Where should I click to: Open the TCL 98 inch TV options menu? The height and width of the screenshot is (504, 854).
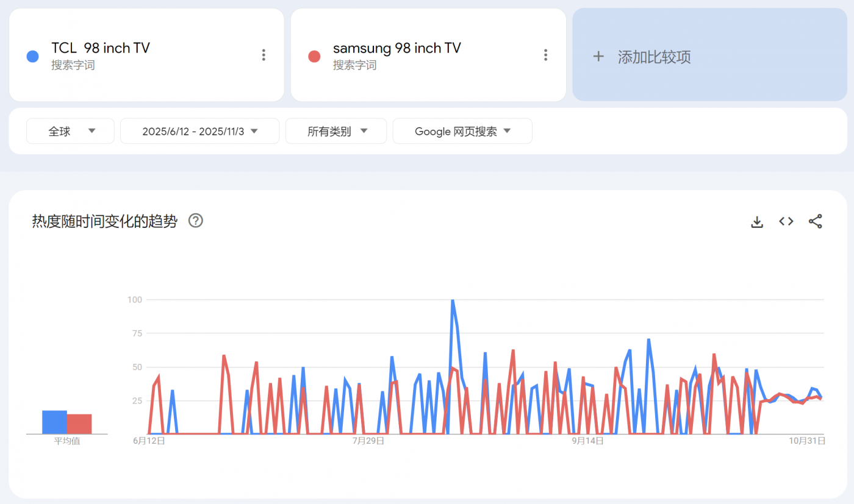coord(264,55)
